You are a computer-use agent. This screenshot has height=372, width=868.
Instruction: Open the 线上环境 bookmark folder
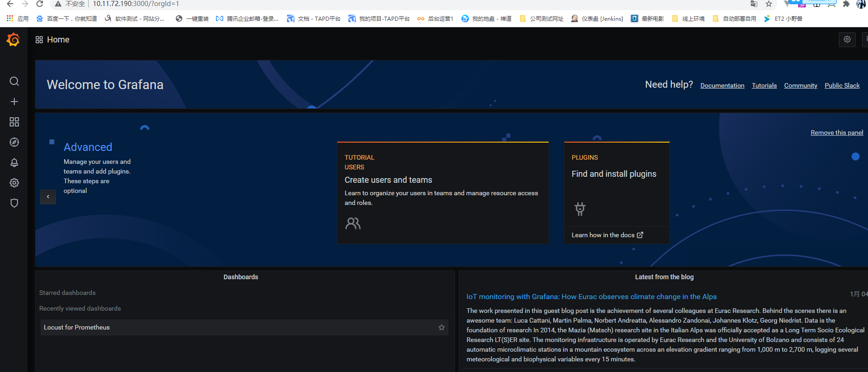(688, 19)
